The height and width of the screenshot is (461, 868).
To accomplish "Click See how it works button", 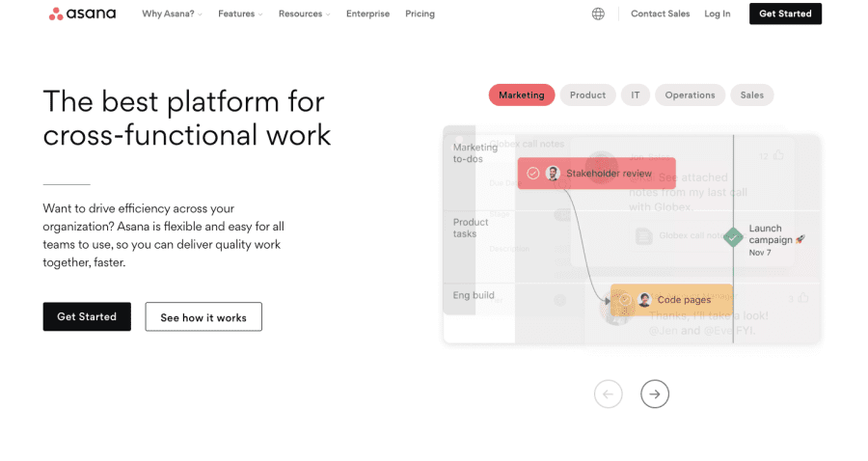I will point(203,317).
